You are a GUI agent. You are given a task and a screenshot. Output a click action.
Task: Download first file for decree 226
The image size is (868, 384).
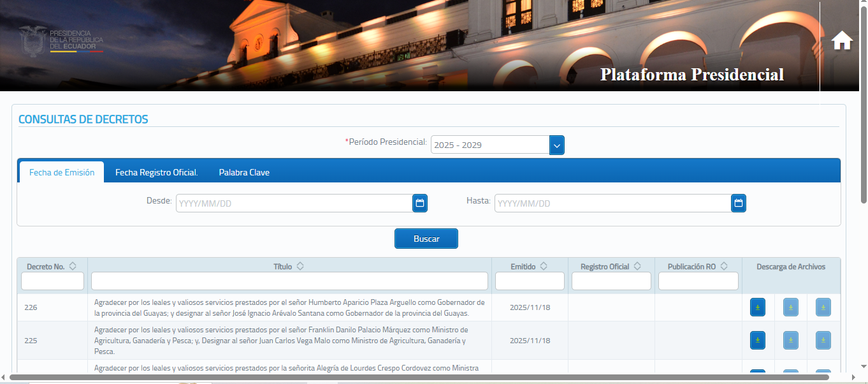(x=758, y=307)
